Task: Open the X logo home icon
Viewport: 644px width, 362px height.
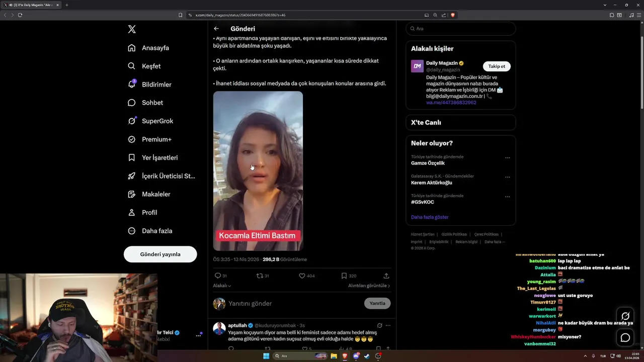Action: click(x=132, y=29)
